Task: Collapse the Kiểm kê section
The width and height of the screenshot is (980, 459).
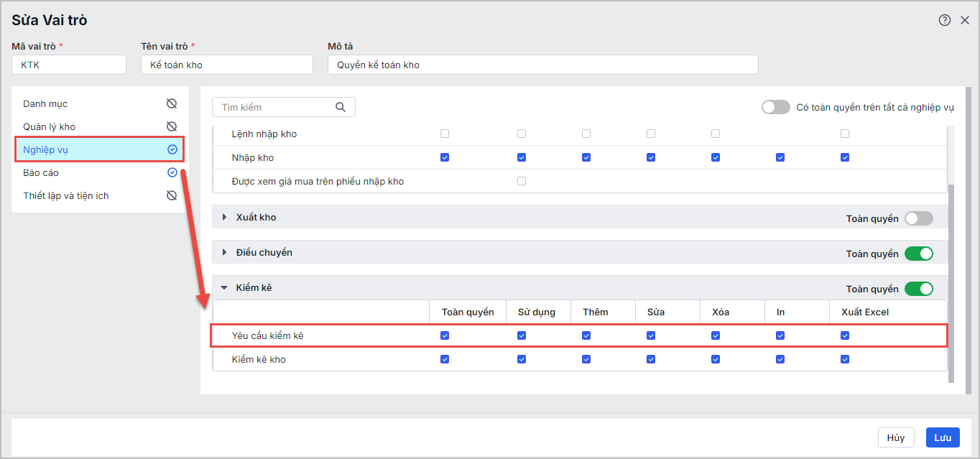Action: coord(225,288)
